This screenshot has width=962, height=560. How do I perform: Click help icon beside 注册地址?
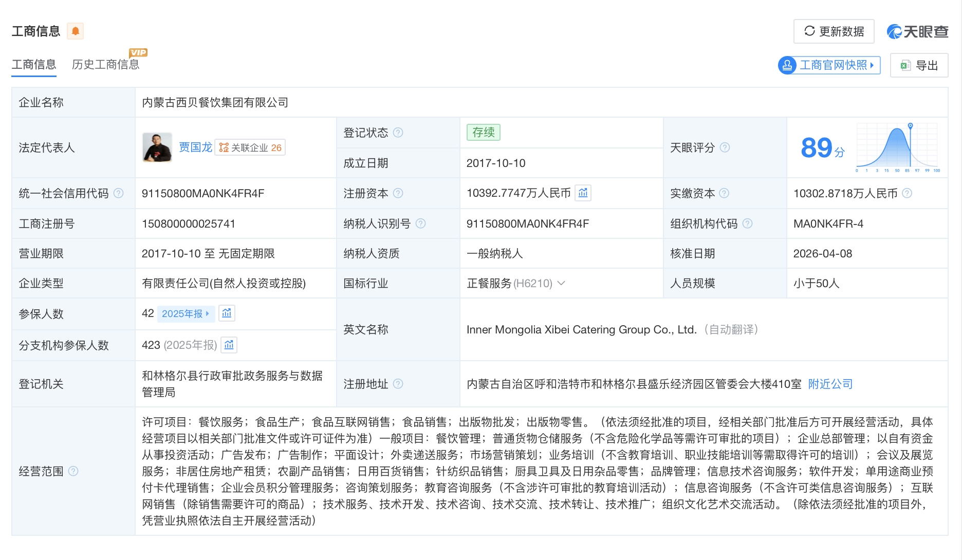[398, 384]
